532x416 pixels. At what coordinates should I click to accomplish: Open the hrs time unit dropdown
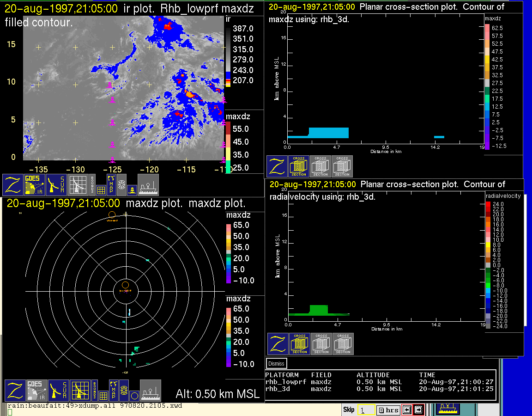point(387,410)
